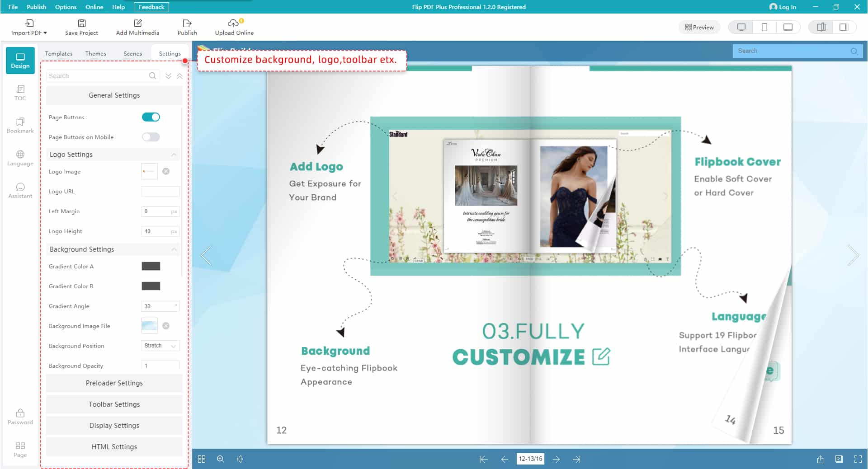
Task: Mute flipbook sound with speaker icon
Action: [x=240, y=459]
